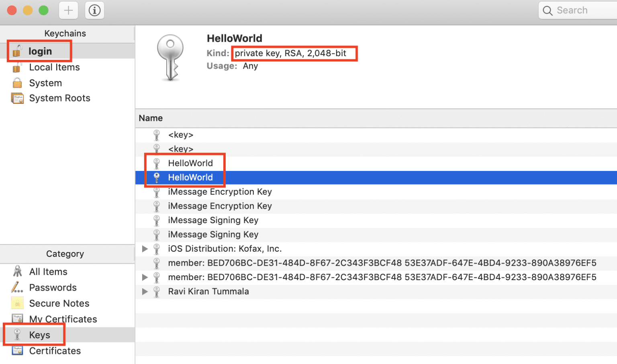
Task: Switch to the My Certificates category
Action: pyautogui.click(x=63, y=319)
